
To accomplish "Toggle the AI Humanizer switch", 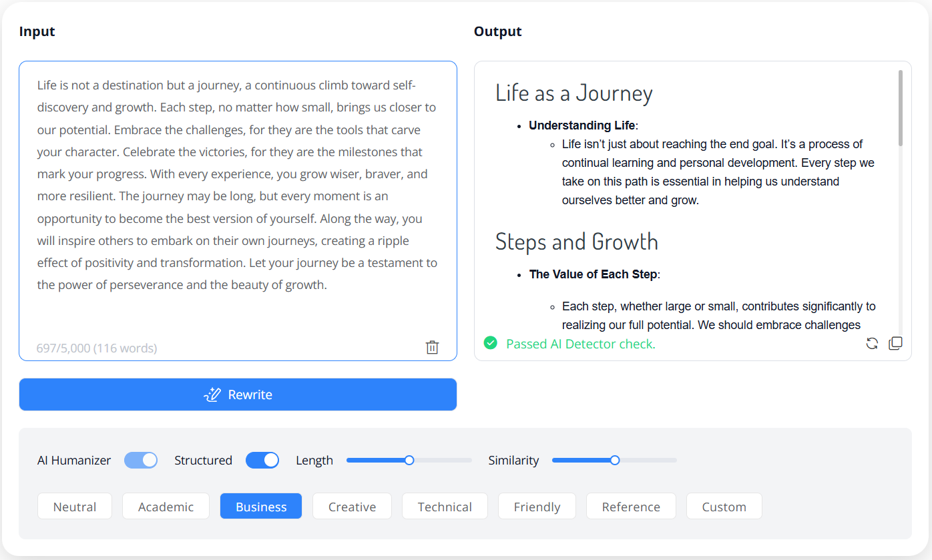I will tap(141, 461).
